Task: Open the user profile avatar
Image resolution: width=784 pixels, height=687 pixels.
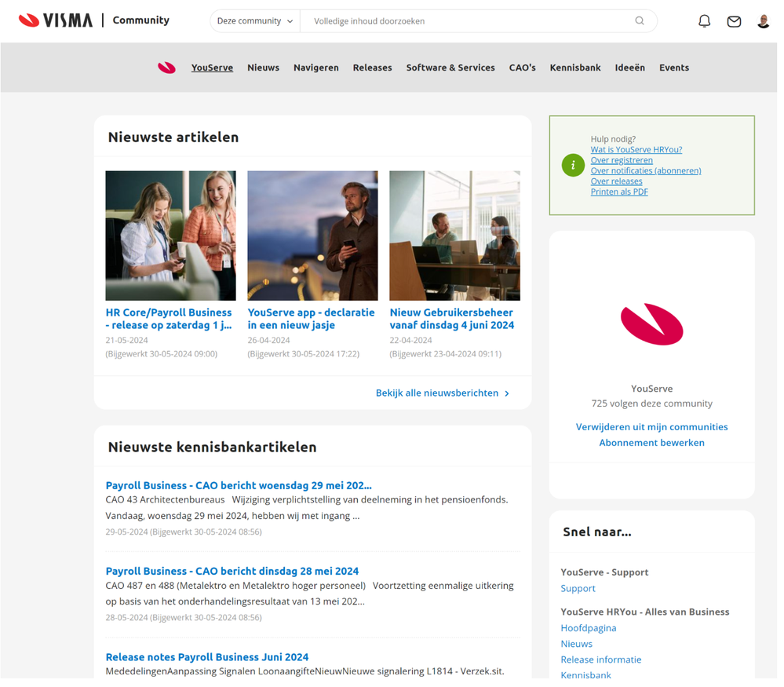Action: click(x=763, y=21)
